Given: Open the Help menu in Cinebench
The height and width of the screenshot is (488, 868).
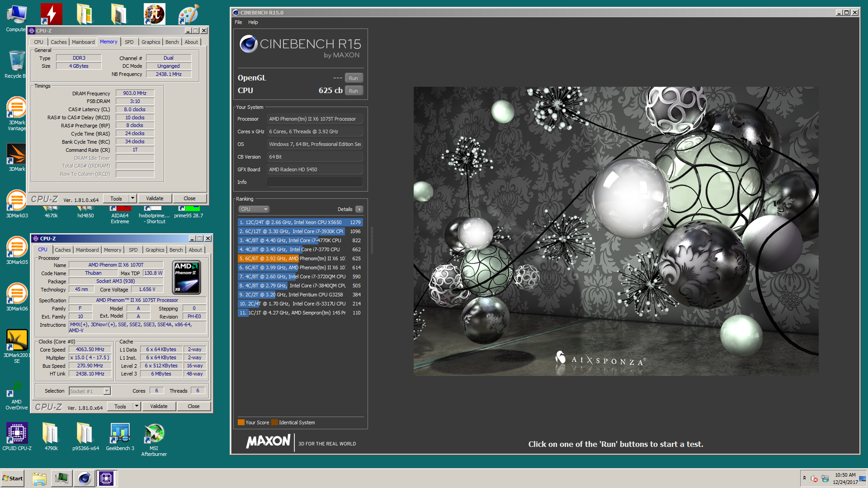Looking at the screenshot, I should 253,22.
